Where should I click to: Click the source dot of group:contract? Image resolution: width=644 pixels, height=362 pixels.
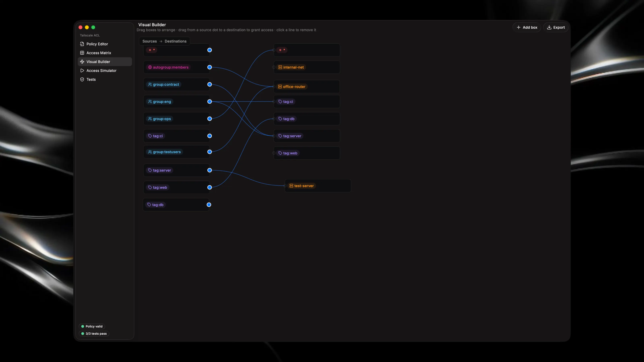(210, 84)
